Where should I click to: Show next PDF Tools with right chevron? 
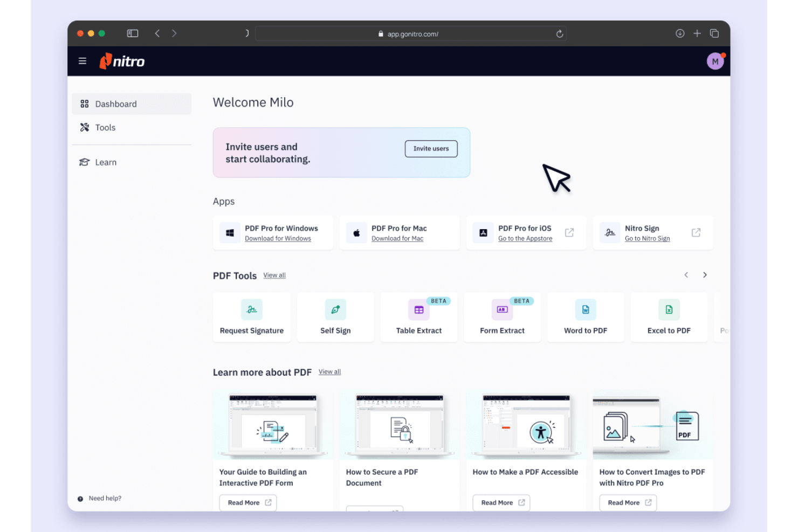705,275
